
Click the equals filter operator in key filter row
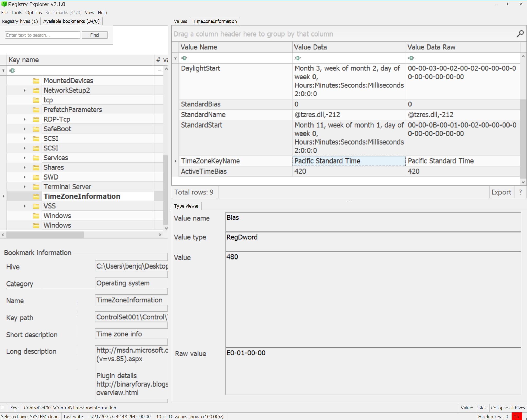(x=159, y=70)
